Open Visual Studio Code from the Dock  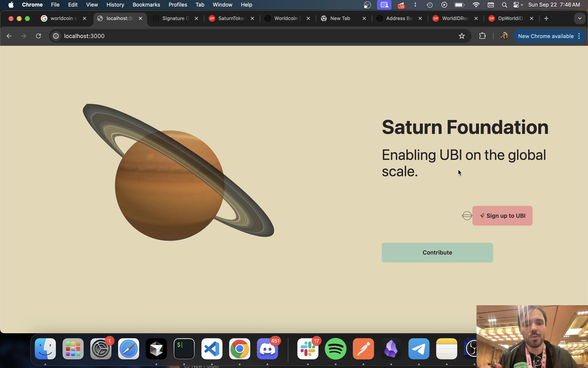tap(212, 349)
